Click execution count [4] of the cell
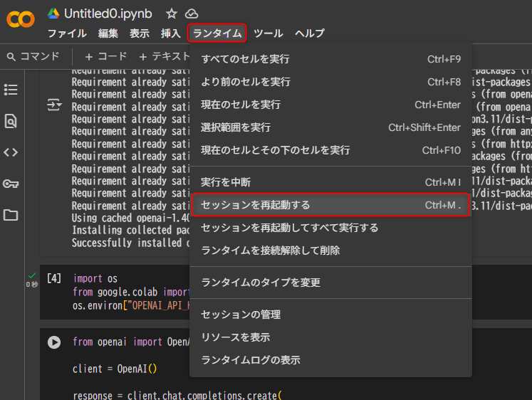The image size is (532, 400). (54, 278)
